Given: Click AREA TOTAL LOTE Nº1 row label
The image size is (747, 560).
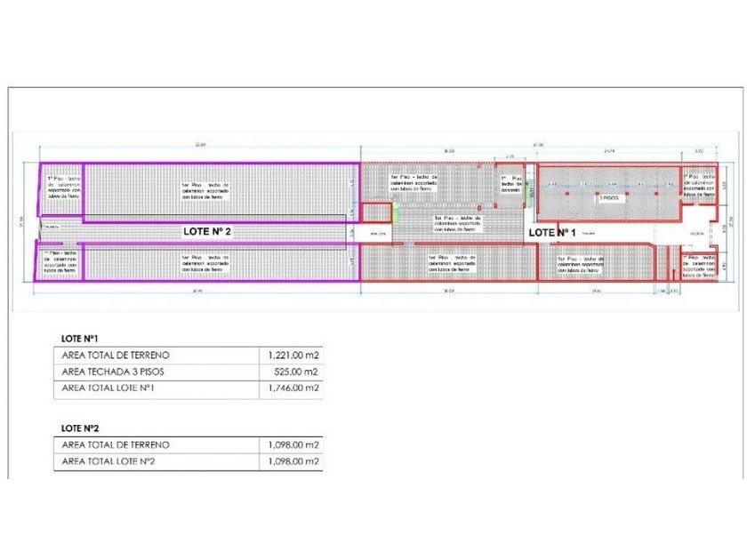Looking at the screenshot, I should [x=108, y=388].
